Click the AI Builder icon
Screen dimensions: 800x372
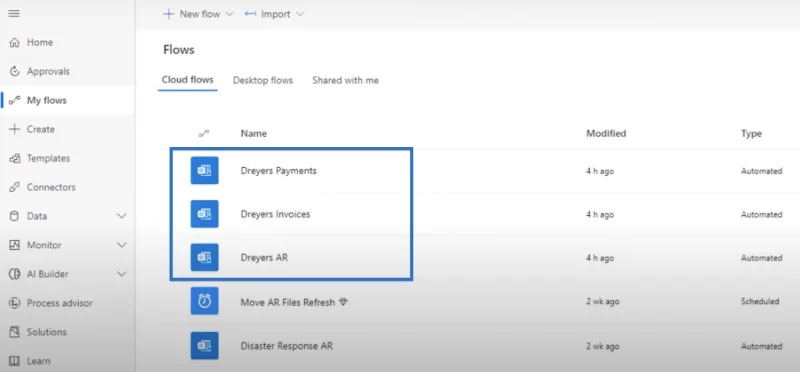click(15, 274)
